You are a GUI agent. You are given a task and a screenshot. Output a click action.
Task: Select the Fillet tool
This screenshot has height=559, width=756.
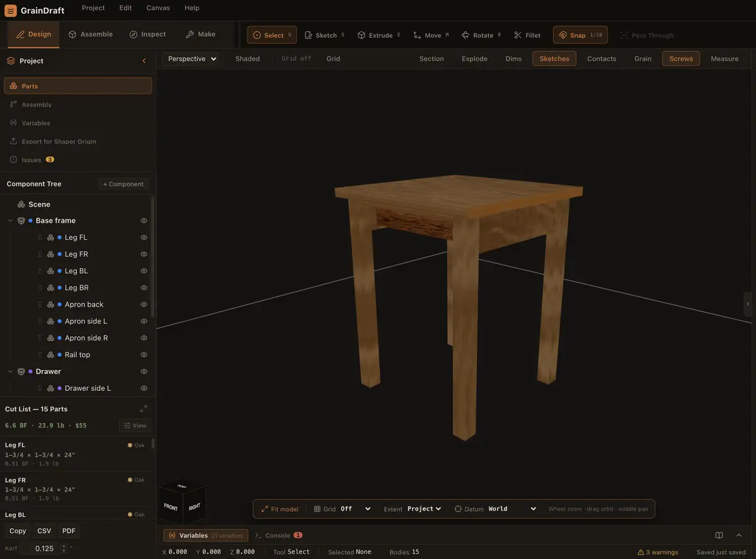coord(527,35)
